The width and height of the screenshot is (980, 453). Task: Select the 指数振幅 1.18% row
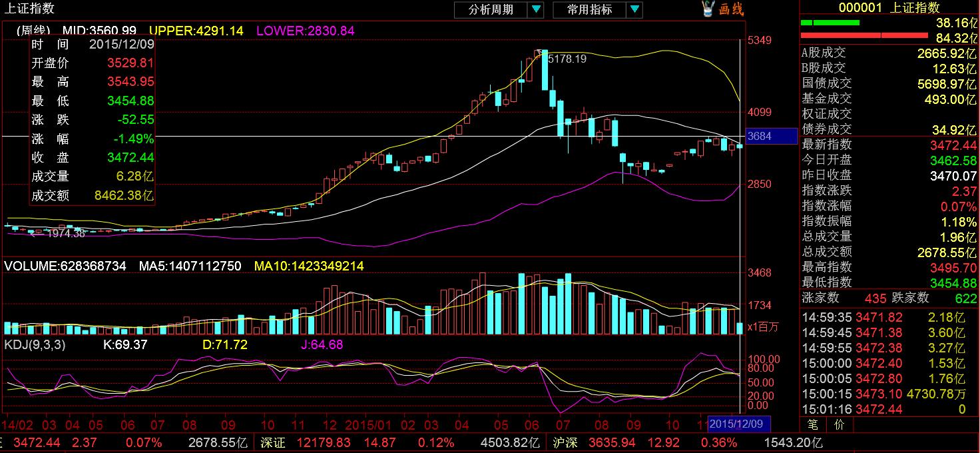[x=889, y=221]
